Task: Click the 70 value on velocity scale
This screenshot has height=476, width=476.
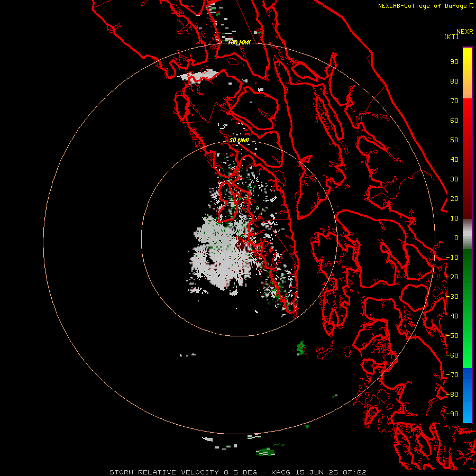Action: [x=454, y=101]
